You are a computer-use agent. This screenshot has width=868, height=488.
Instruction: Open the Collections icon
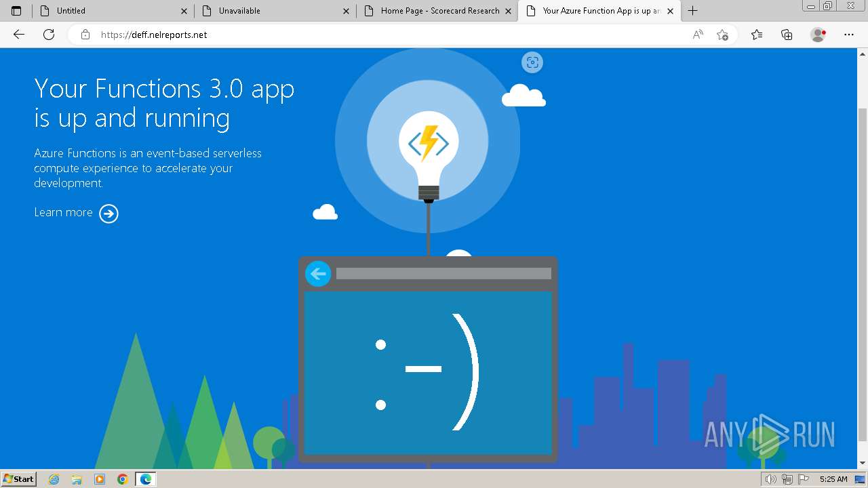[787, 35]
